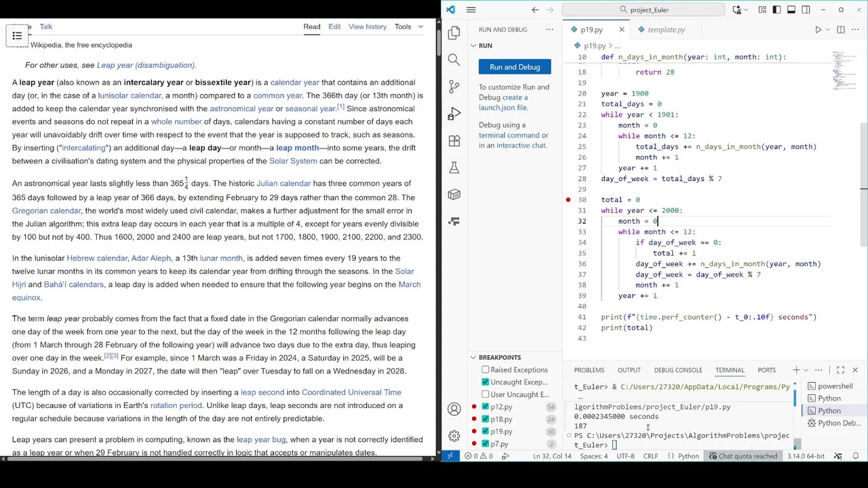868x488 pixels.
Task: Open the Gregorian calendar link
Action: [46, 211]
